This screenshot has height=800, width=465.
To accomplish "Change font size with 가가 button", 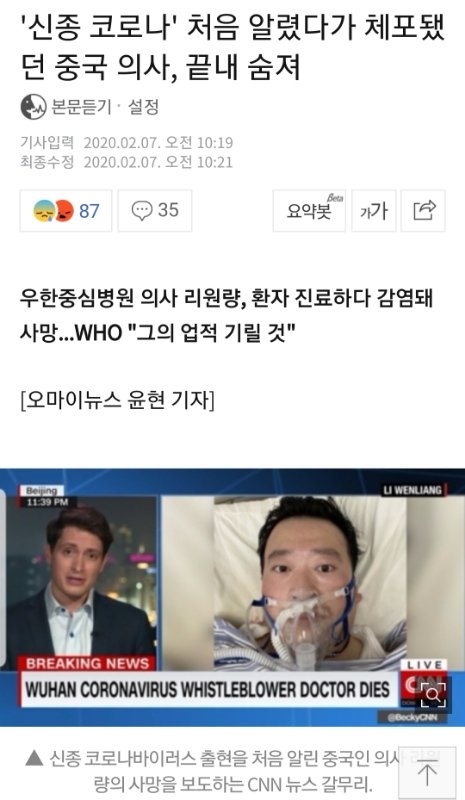I will point(374,211).
